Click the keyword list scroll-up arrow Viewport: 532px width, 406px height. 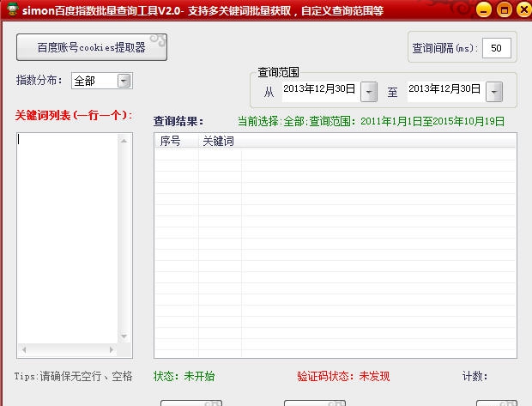coord(124,141)
